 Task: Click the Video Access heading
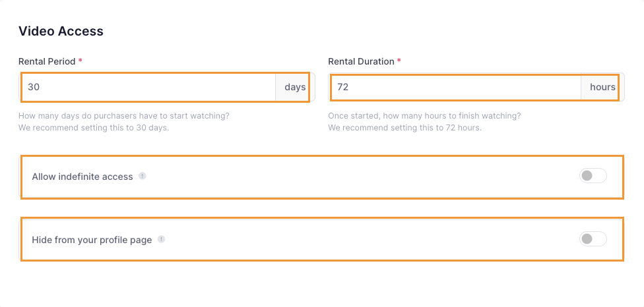[x=61, y=31]
